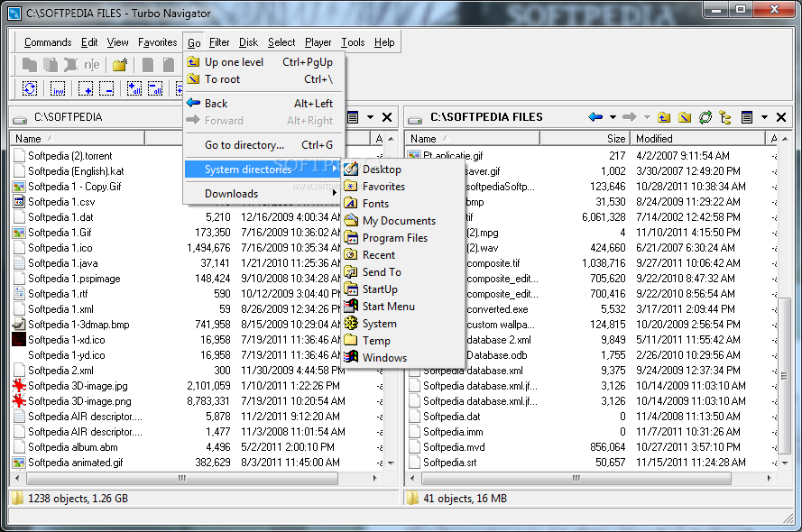Click the Back arrow in the right panel

[x=595, y=117]
